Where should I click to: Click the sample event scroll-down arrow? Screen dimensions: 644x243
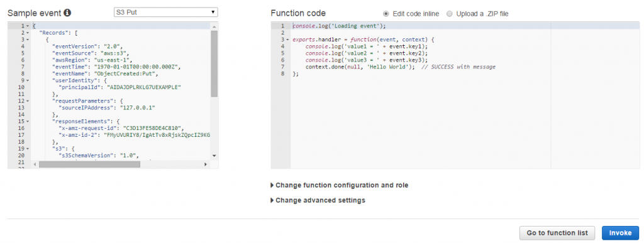(214, 156)
